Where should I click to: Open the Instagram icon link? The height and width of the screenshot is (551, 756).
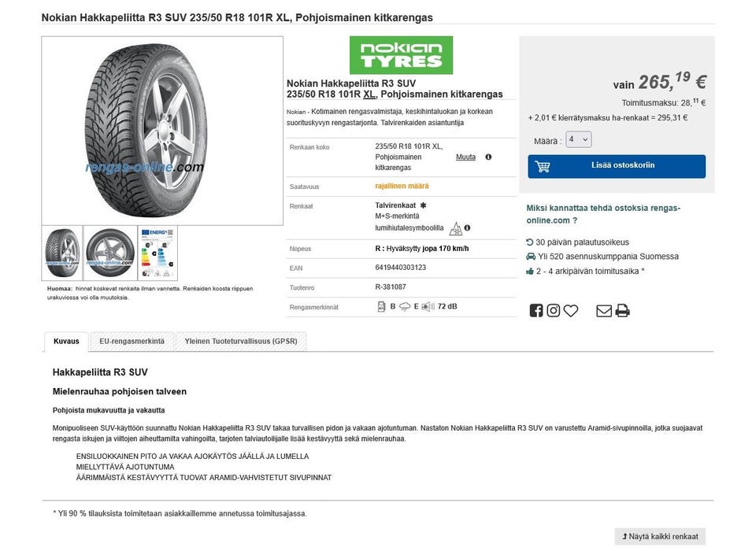(554, 311)
